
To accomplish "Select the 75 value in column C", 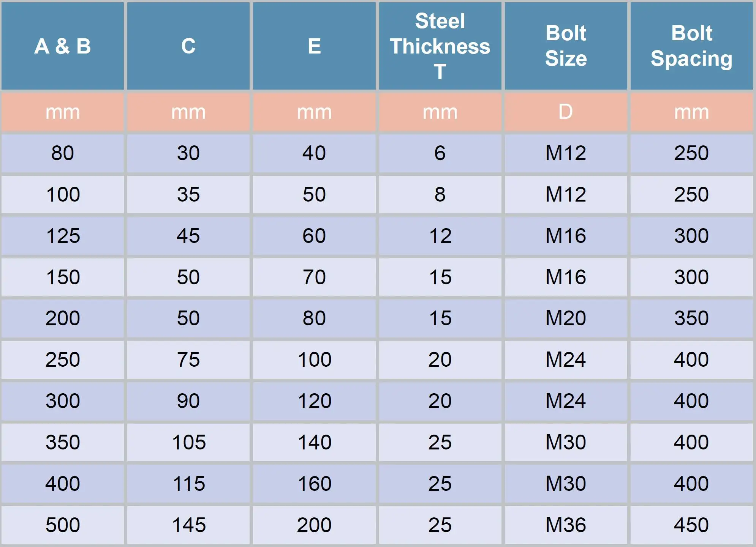I will [188, 359].
